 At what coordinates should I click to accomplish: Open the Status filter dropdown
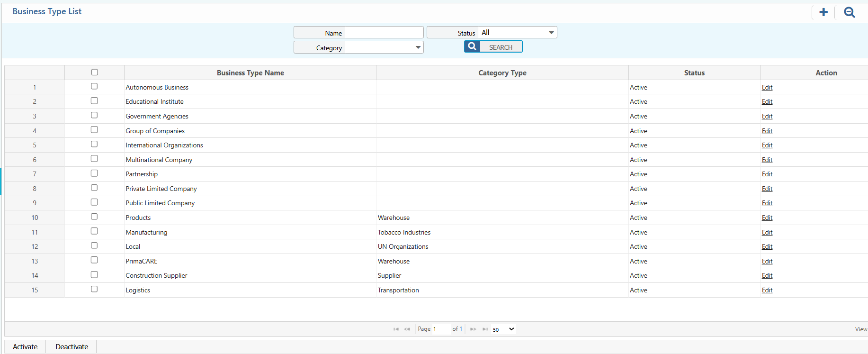(517, 32)
